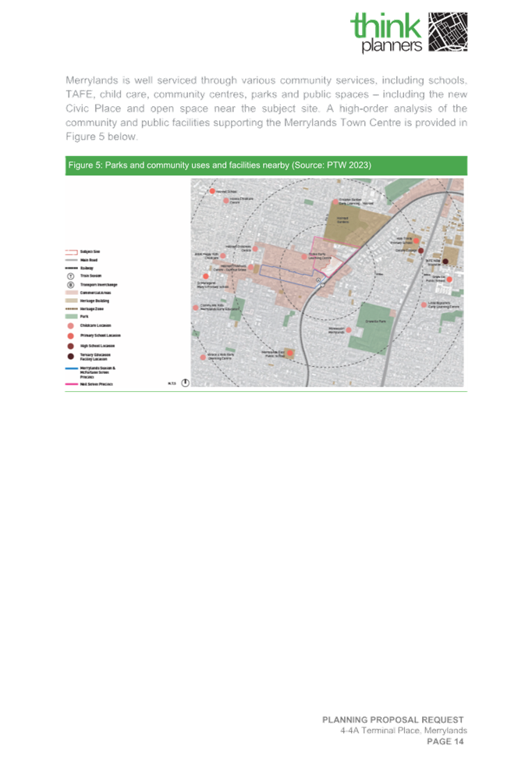Image resolution: width=532 pixels, height=772 pixels.
Task: Click the Holroyd School marker on the map
Action: pyautogui.click(x=212, y=191)
